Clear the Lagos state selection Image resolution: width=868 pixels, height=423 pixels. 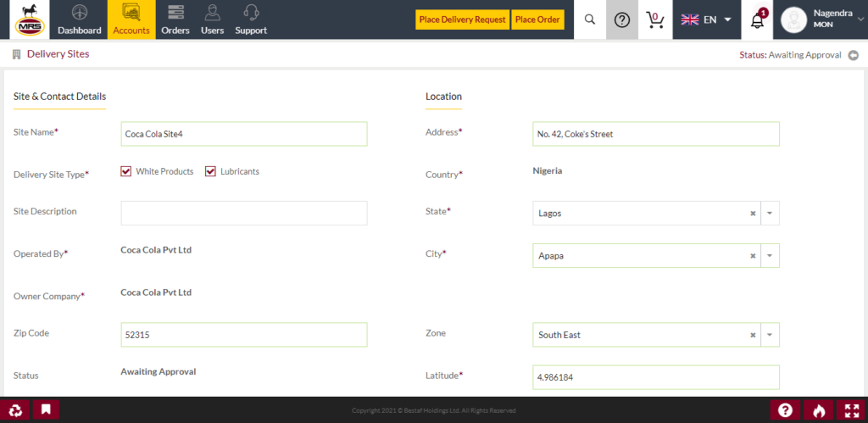click(x=753, y=213)
